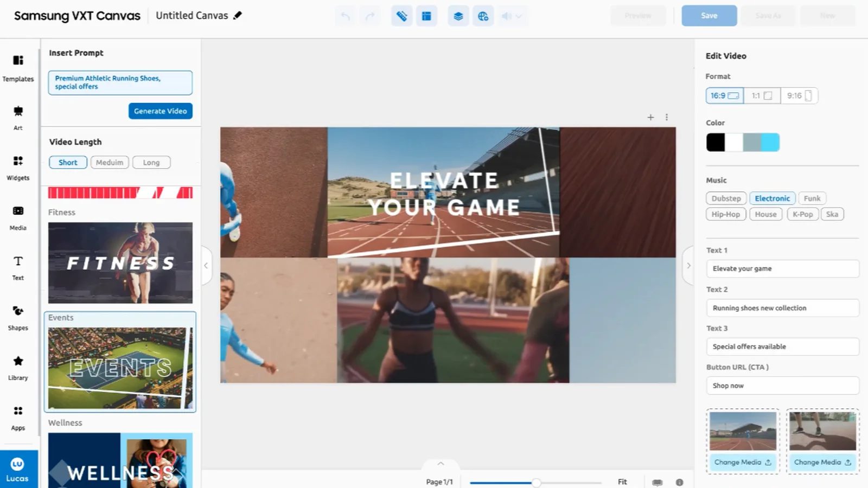
Task: Choose Short video length
Action: tap(68, 162)
